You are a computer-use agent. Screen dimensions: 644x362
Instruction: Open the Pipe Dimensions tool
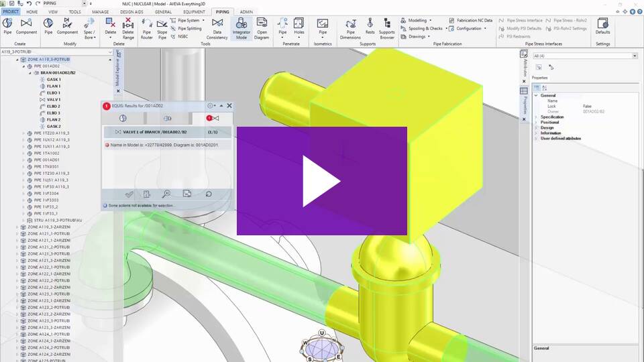tap(350, 29)
